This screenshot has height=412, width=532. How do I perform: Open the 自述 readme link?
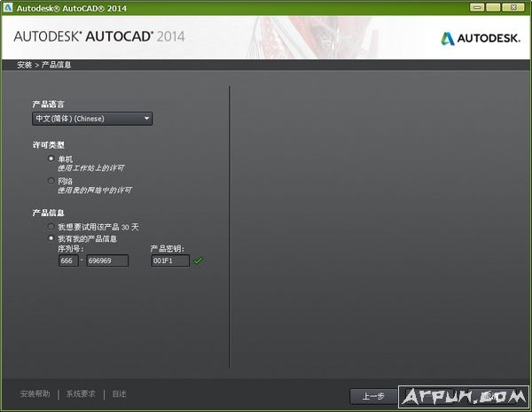[x=119, y=393]
